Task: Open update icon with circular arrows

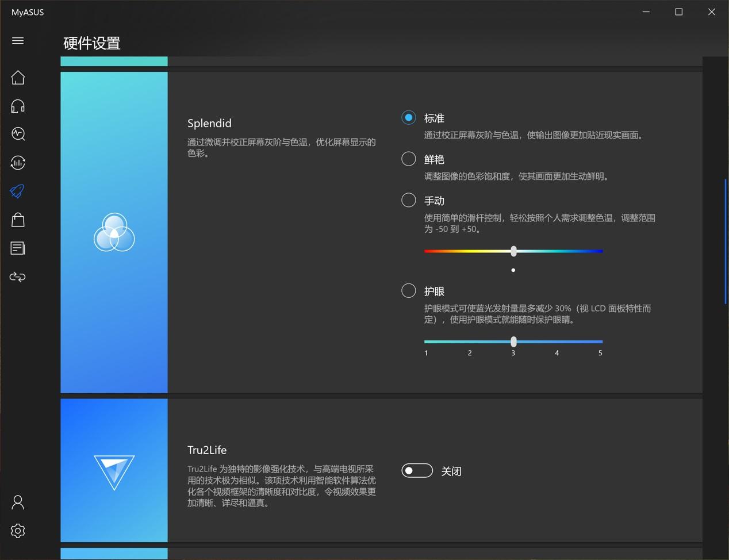Action: coord(18,163)
